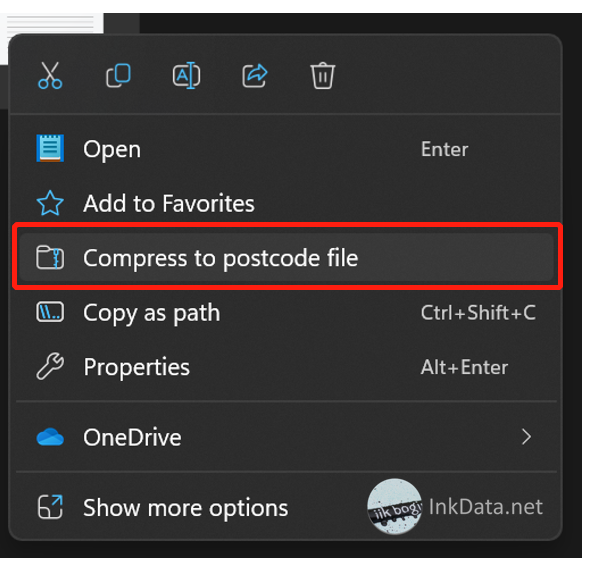Click the InkData.net watermark logo
The height and width of the screenshot is (573, 589).
click(455, 506)
